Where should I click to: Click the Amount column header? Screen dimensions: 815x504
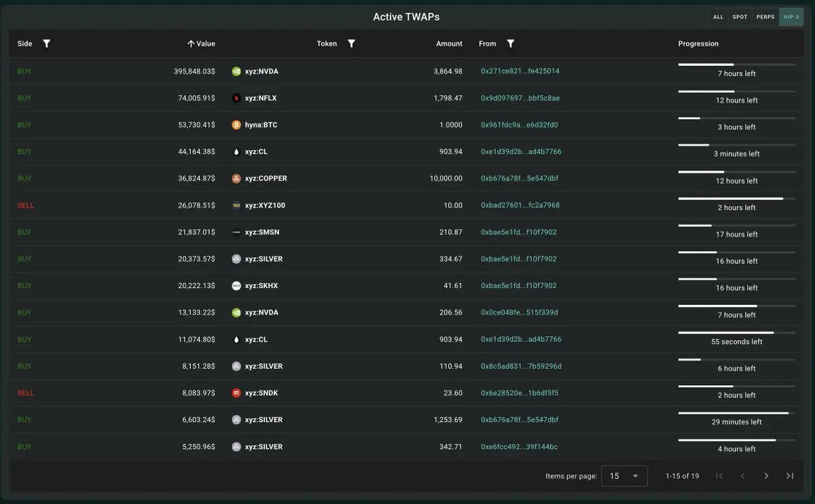coord(449,43)
